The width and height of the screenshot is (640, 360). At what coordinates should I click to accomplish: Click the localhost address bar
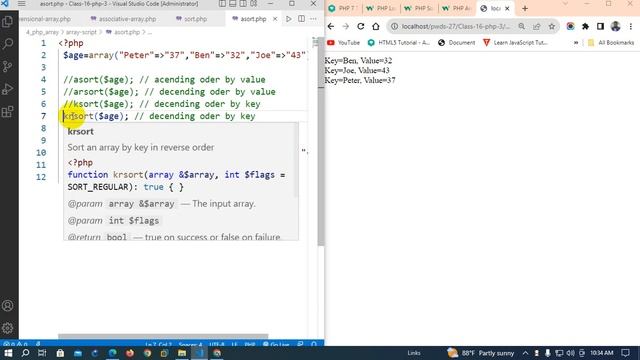(456, 26)
